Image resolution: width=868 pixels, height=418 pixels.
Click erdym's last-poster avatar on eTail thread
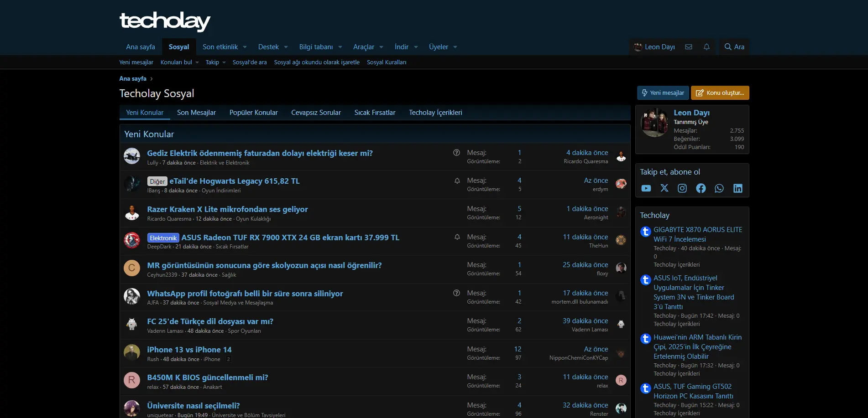(621, 184)
